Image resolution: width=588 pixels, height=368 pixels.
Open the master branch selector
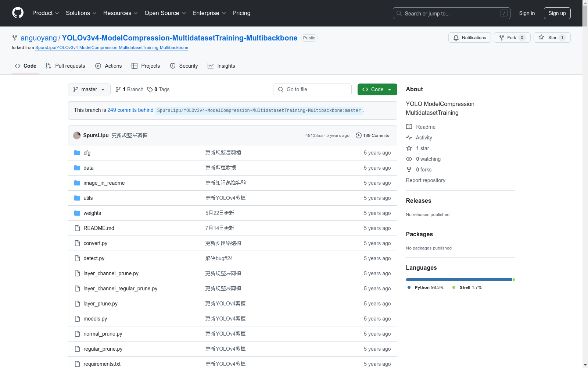(x=89, y=89)
